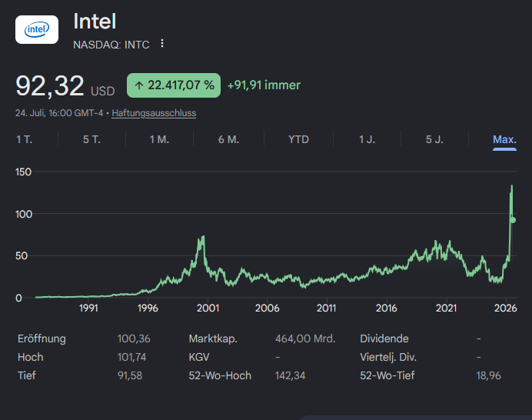The image size is (532, 420).
Task: Click the KGV label
Action: coord(199,357)
